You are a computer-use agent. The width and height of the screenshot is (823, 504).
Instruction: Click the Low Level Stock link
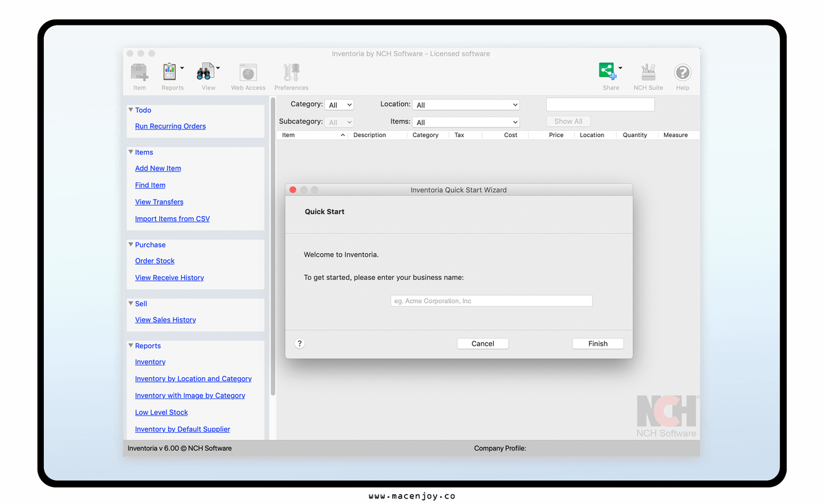[x=161, y=412]
